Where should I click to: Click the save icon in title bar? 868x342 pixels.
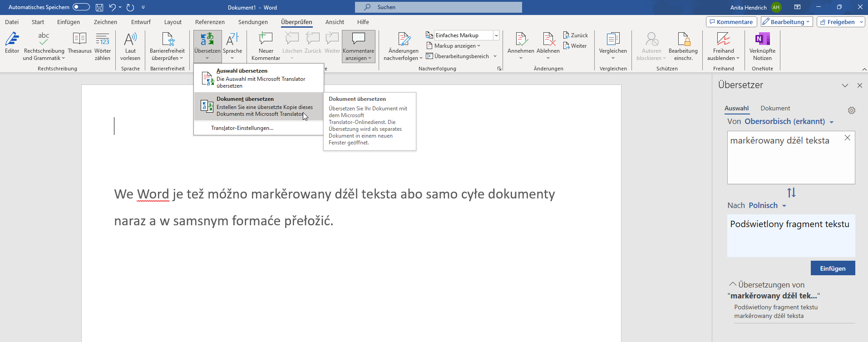pyautogui.click(x=99, y=7)
